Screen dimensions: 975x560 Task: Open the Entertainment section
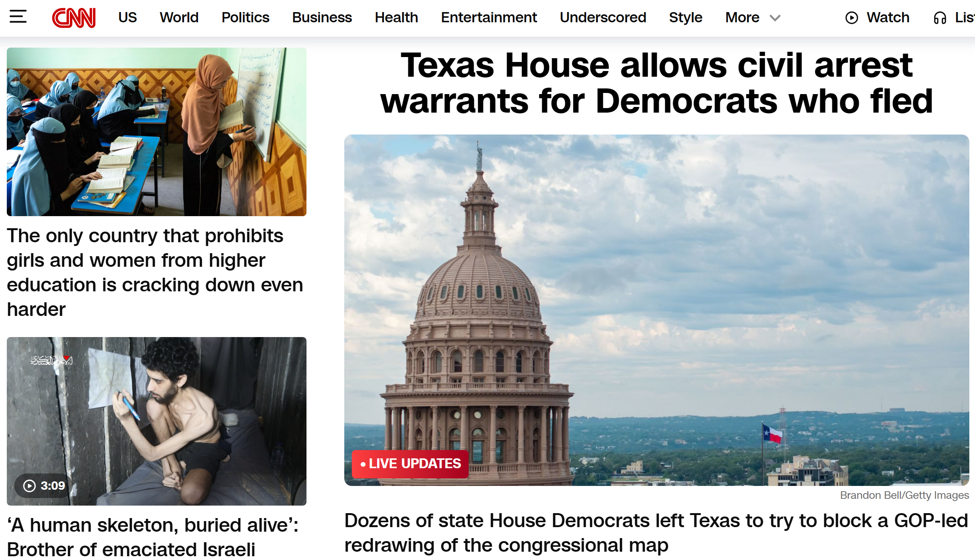tap(489, 18)
